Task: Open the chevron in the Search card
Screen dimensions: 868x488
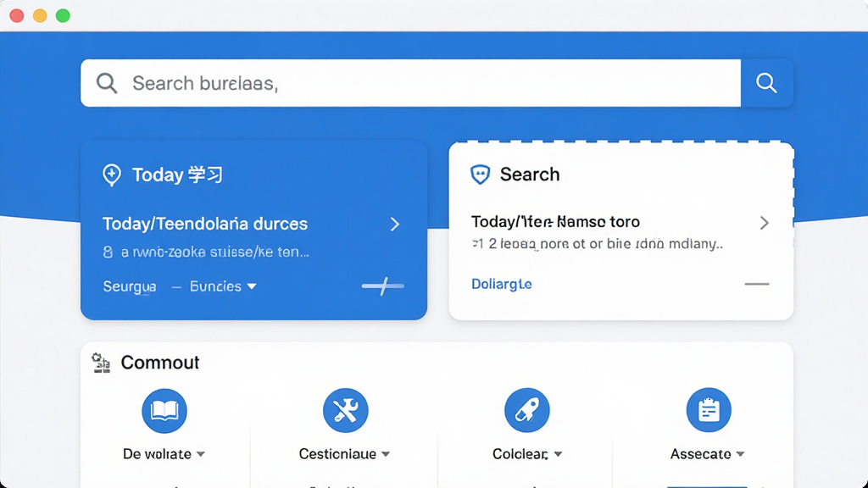Action: pyautogui.click(x=764, y=223)
